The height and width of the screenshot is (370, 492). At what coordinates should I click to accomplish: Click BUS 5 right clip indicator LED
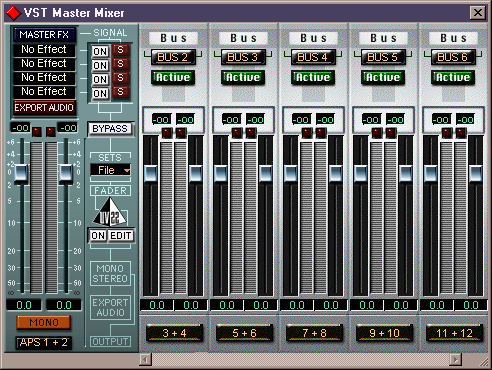(391, 133)
